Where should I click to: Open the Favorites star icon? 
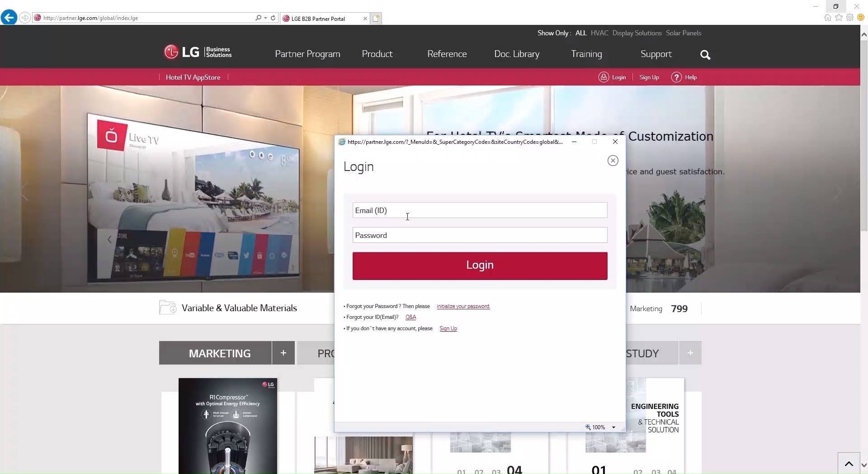839,18
